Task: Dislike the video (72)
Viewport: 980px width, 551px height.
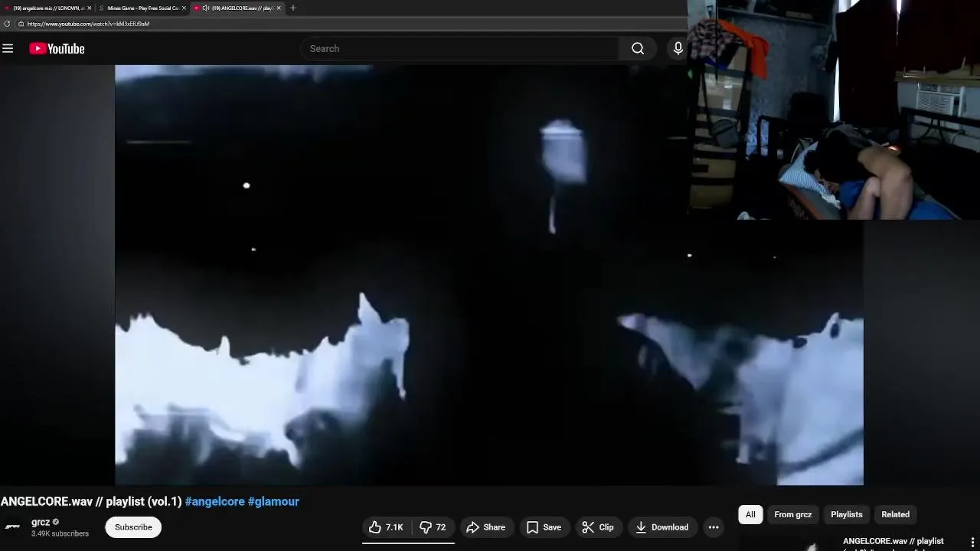Action: coord(433,527)
